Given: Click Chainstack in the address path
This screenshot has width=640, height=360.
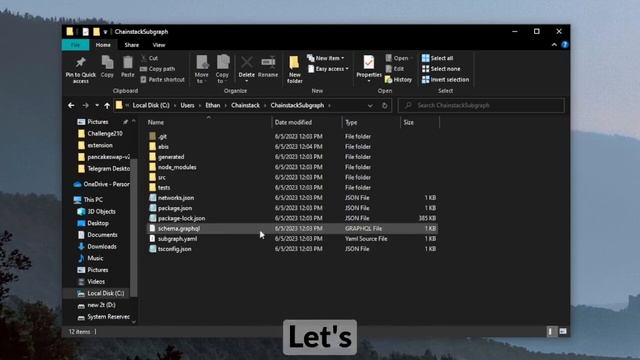Looking at the screenshot, I should click(x=245, y=105).
